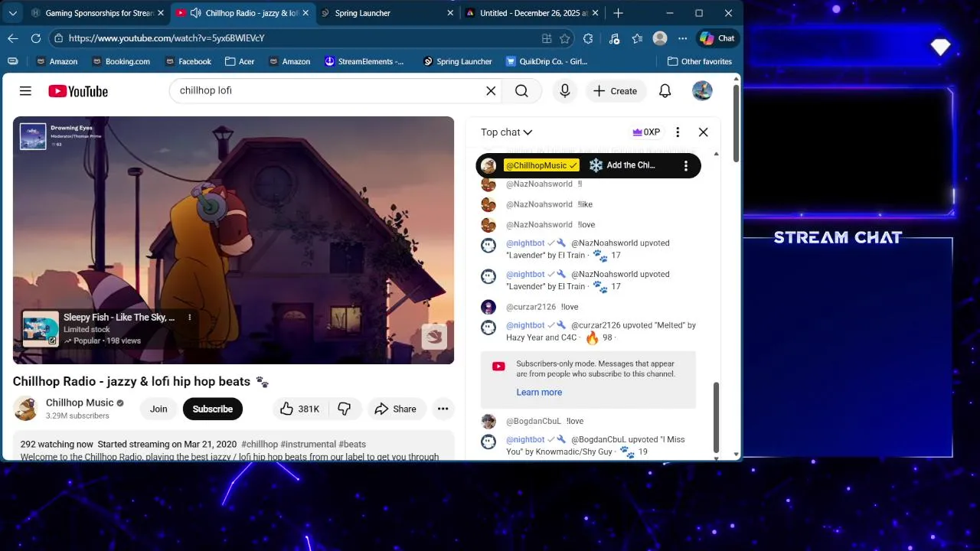Image resolution: width=980 pixels, height=551 pixels.
Task: Open the browser tab search dropdown
Action: [12, 13]
